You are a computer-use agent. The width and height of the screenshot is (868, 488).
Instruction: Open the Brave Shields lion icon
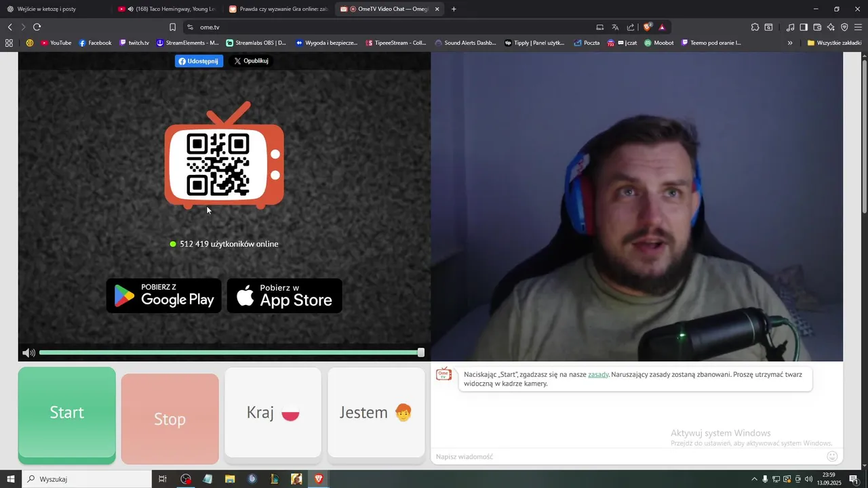tap(647, 27)
